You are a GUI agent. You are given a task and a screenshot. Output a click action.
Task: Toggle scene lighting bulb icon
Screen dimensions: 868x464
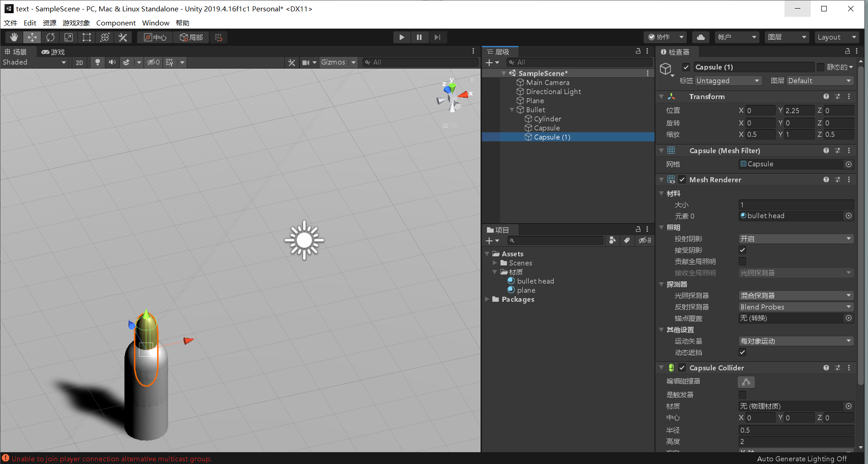click(97, 62)
